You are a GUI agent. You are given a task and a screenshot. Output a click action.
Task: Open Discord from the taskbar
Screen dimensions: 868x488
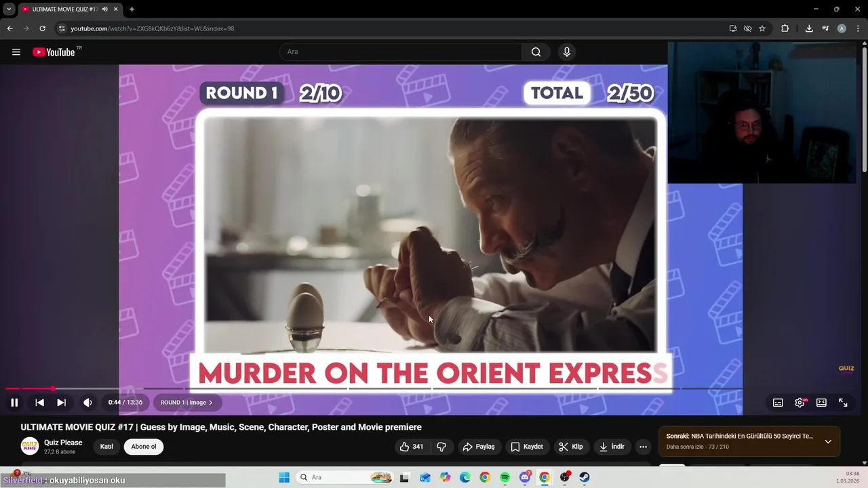(x=525, y=477)
